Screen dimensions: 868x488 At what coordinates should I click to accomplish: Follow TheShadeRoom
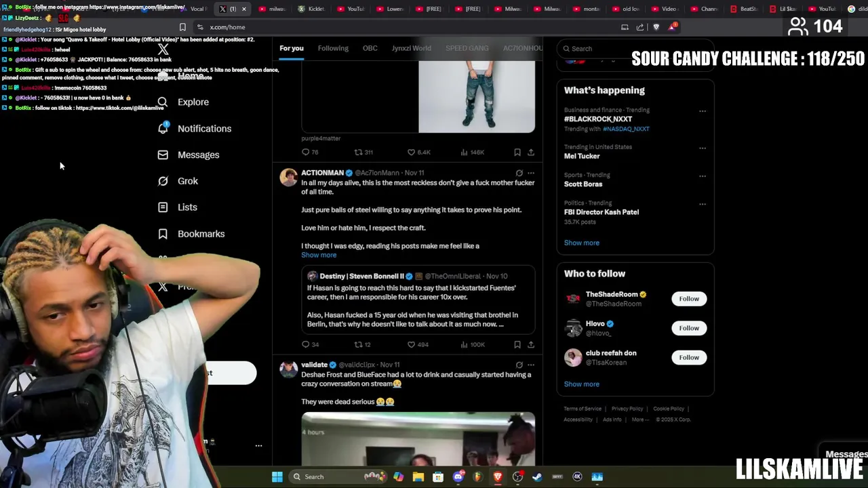[x=689, y=299]
